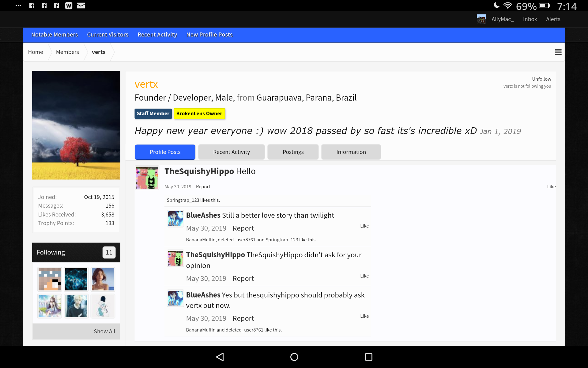Tap the Wi-Fi status icon
The height and width of the screenshot is (368, 588).
tap(507, 6)
